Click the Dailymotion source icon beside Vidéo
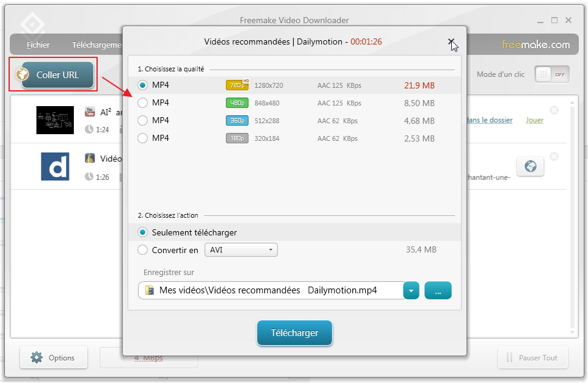 click(90, 158)
